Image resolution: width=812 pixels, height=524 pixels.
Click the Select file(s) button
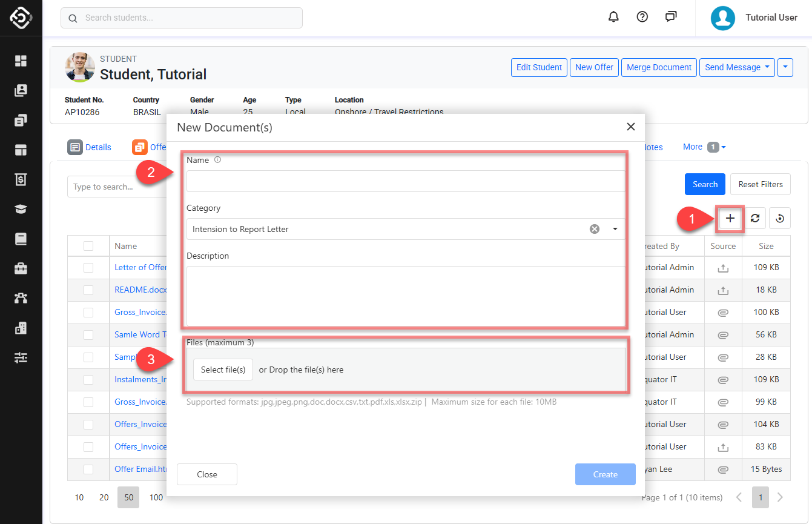click(223, 370)
